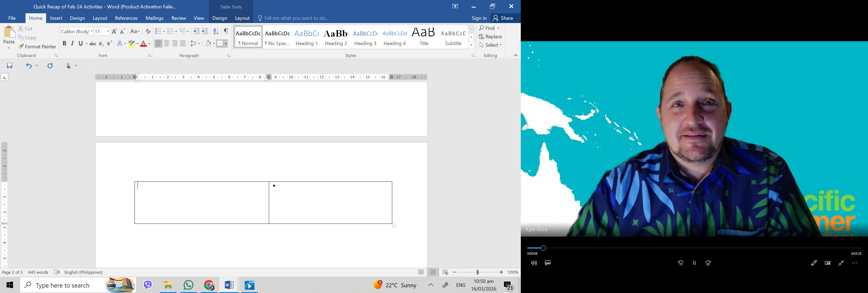868x293 pixels.
Task: Increase paragraph indent
Action: coord(205,31)
